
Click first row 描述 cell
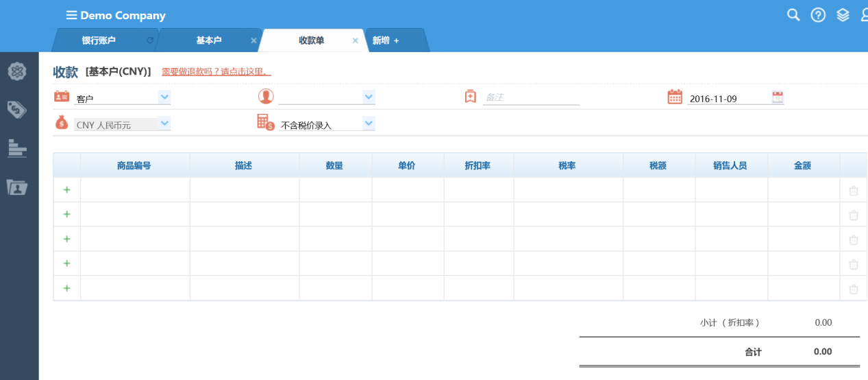[245, 190]
